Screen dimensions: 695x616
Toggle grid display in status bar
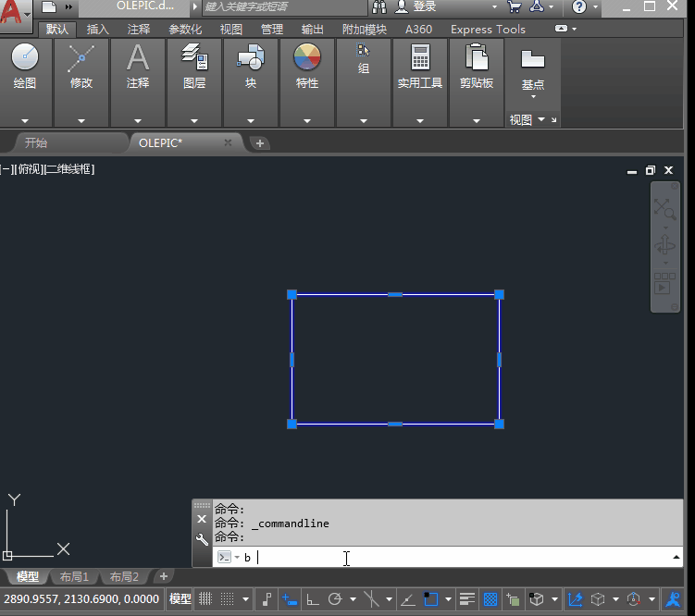(205, 599)
